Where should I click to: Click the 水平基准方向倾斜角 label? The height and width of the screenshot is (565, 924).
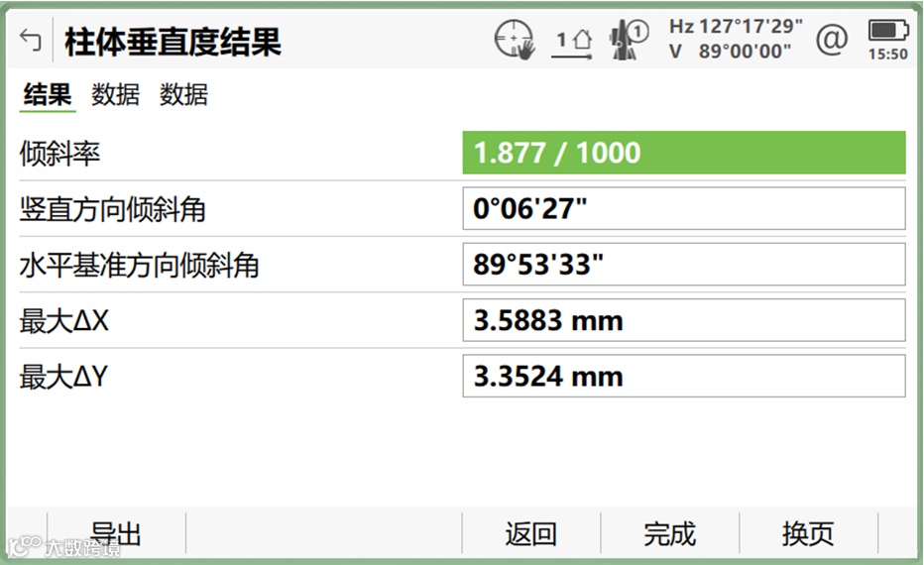click(140, 265)
